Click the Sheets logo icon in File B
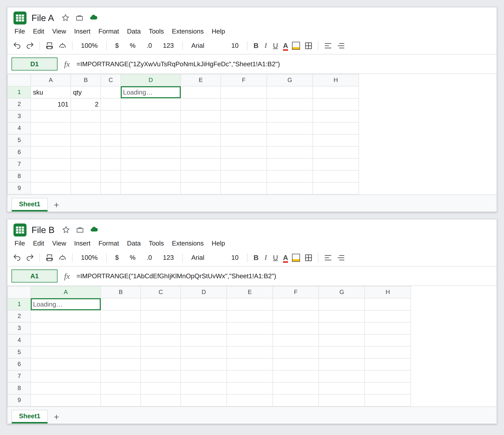Image resolution: width=504 pixels, height=435 pixels. (x=20, y=230)
